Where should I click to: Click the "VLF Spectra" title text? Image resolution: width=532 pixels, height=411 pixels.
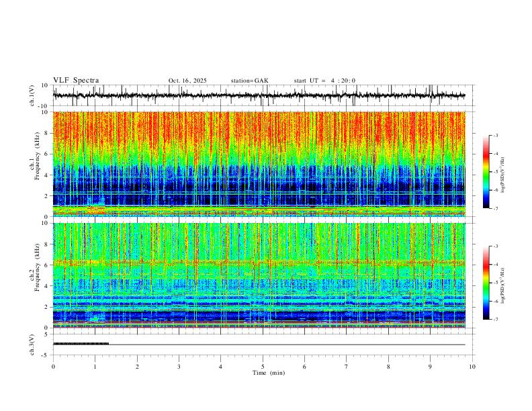coord(76,81)
